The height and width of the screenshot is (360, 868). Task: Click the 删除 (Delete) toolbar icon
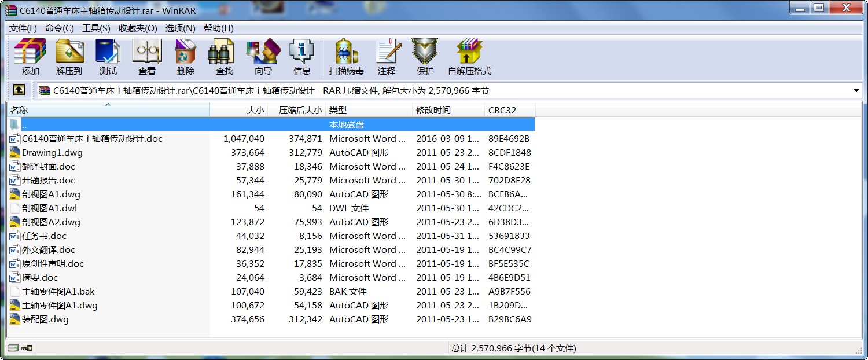click(185, 57)
